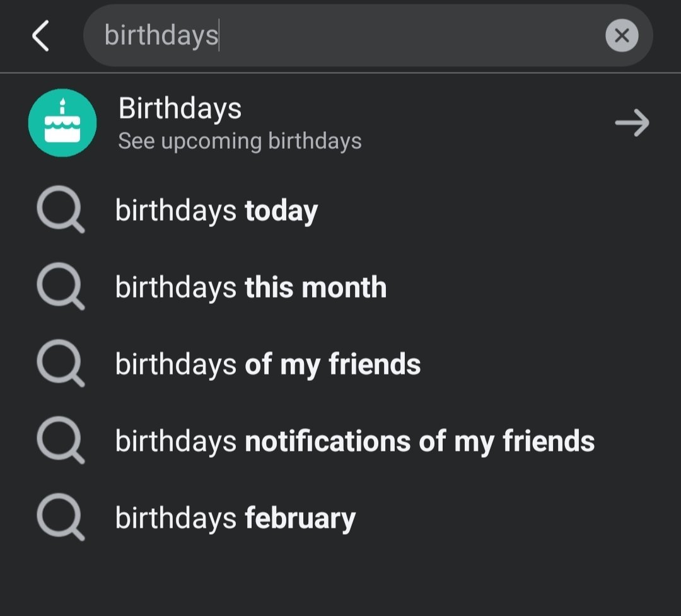Tap the teal birthday cake icon
The image size is (681, 616).
click(62, 122)
